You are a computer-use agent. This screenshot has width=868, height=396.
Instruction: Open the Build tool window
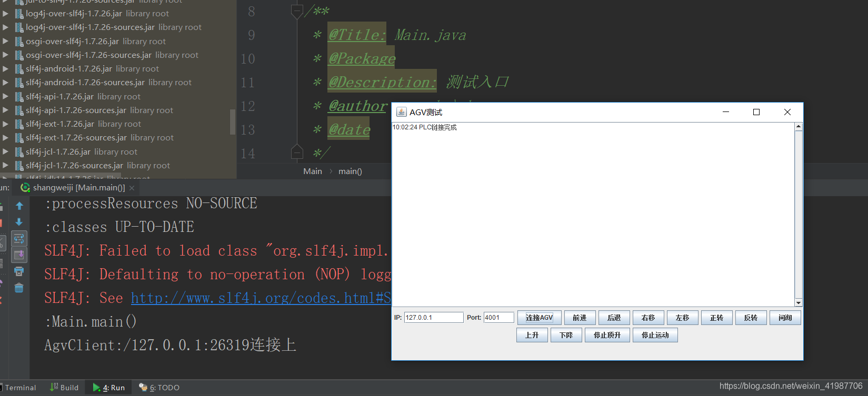64,388
